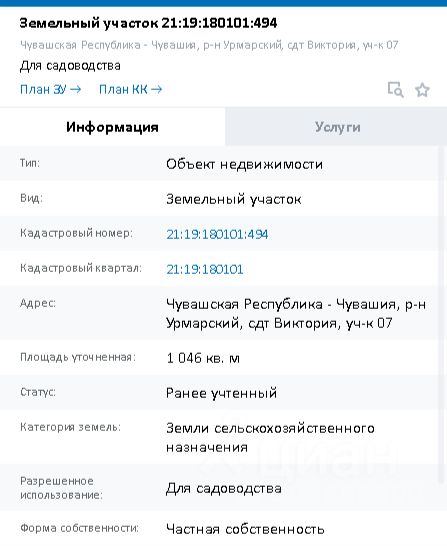Open the План ЗУ link
This screenshot has height=546, width=447.
click(x=50, y=89)
